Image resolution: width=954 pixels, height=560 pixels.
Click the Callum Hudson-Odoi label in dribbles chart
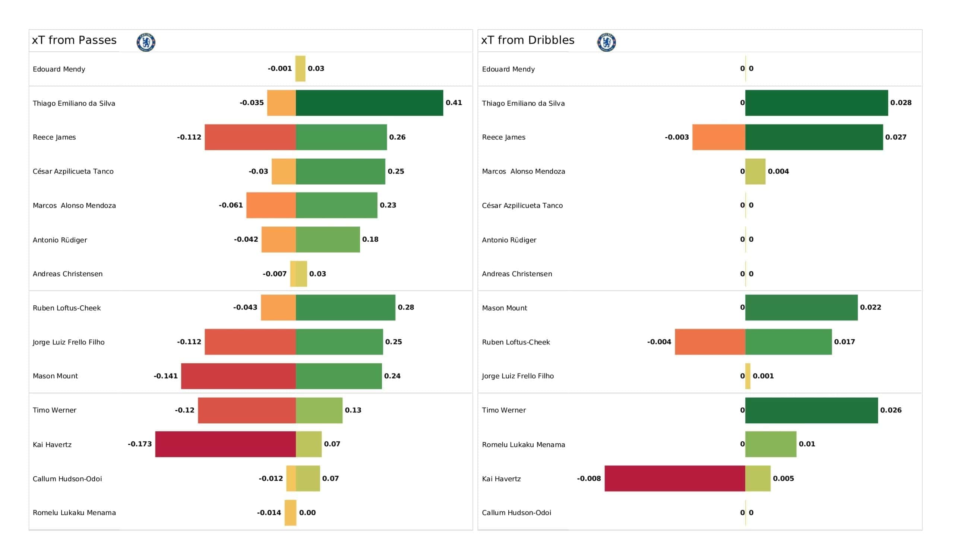517,513
